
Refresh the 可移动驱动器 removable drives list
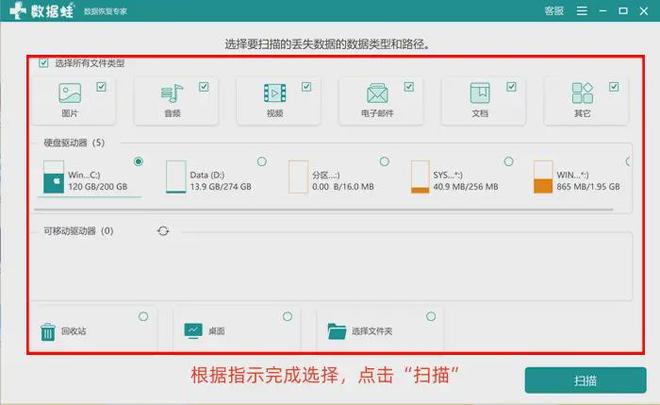pos(163,231)
